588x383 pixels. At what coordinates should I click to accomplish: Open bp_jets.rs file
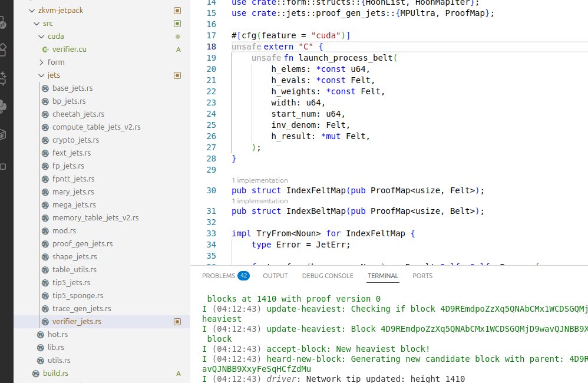pyautogui.click(x=69, y=101)
